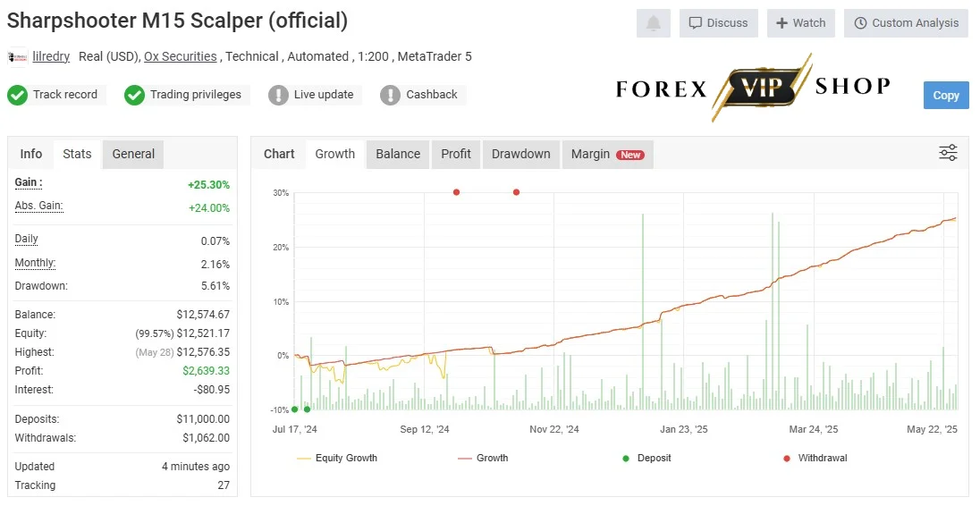Click the Forex VIP Shop logo
Viewport: 980px width, 506px height.
(753, 87)
